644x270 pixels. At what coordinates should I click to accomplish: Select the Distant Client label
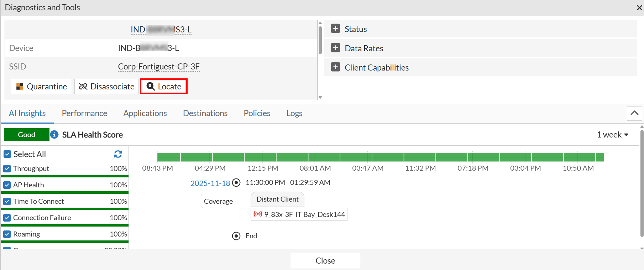(277, 199)
